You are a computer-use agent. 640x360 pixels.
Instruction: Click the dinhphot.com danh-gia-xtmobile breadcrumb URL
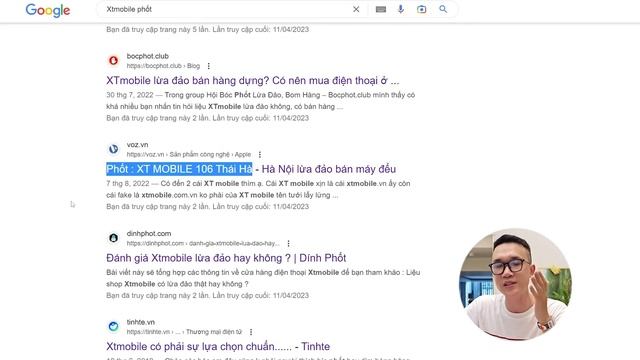(x=203, y=243)
